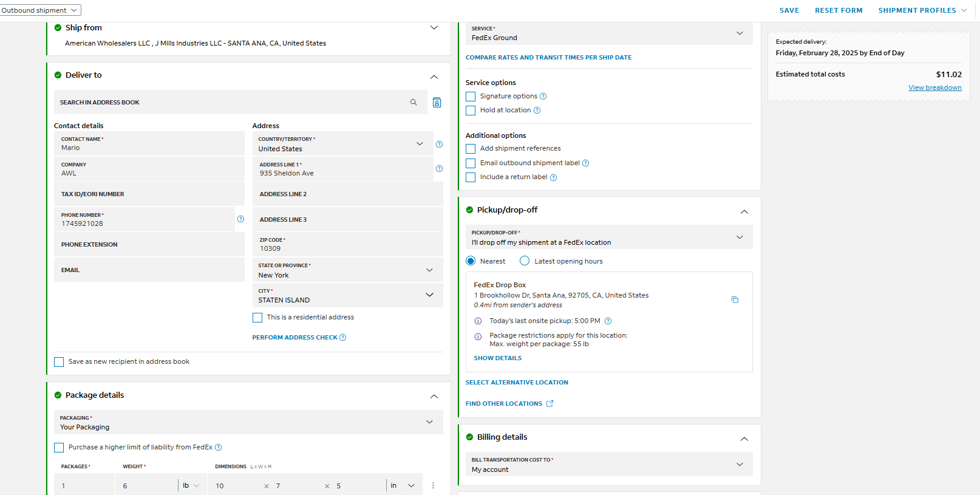The width and height of the screenshot is (980, 495).
Task: Click Billing details green checkmark icon
Action: (469, 437)
